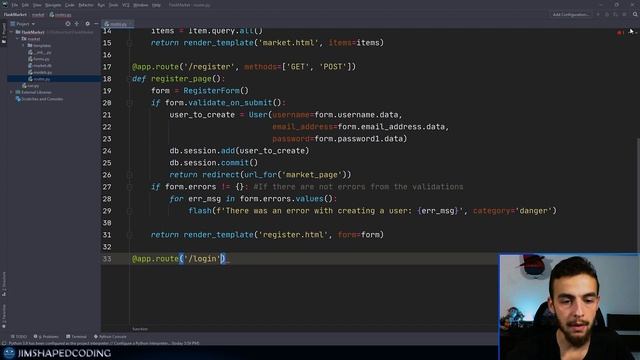Image resolution: width=640 pixels, height=360 pixels.
Task: Collapse fold marker at line 20
Action: (129, 103)
